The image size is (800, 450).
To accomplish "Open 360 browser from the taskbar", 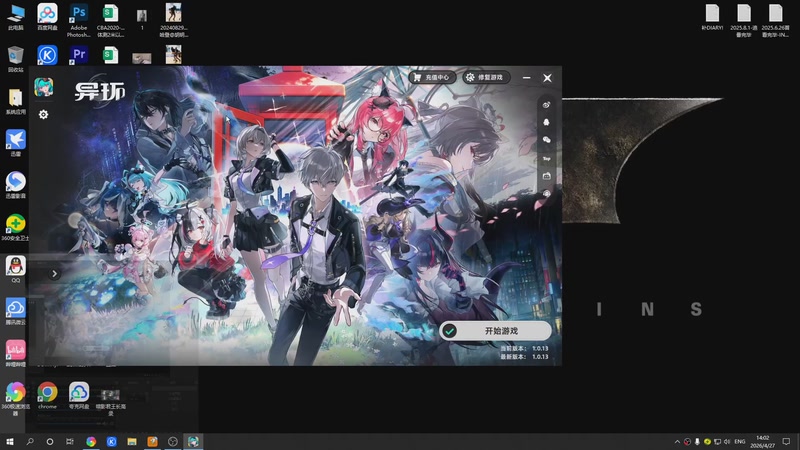I will [91, 441].
